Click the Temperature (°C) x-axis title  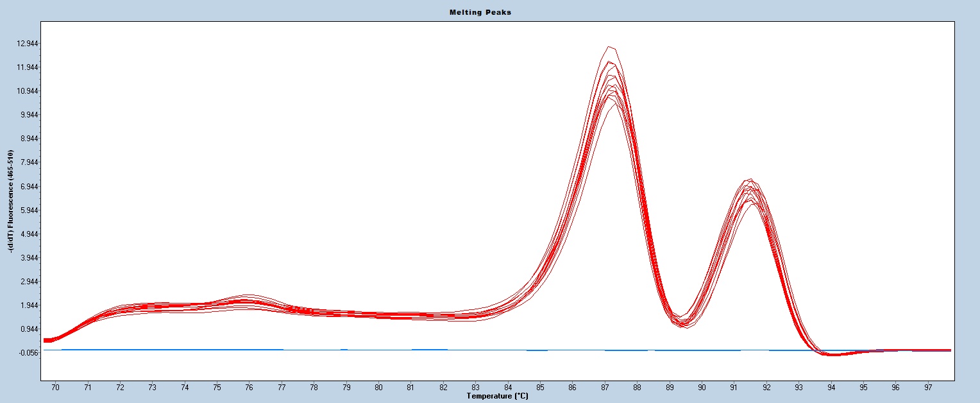click(x=498, y=397)
